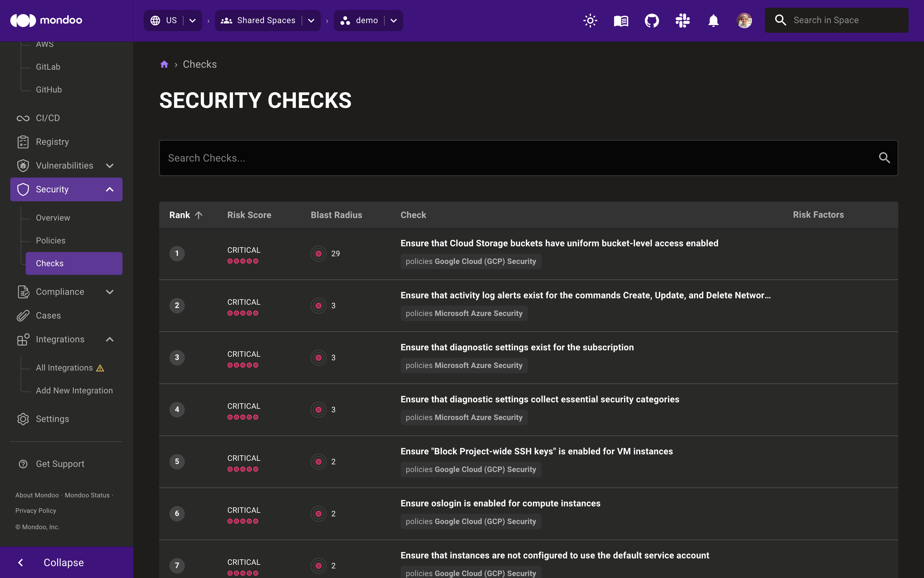Open the GitHub icon in header
The image size is (924, 578).
[x=652, y=20]
